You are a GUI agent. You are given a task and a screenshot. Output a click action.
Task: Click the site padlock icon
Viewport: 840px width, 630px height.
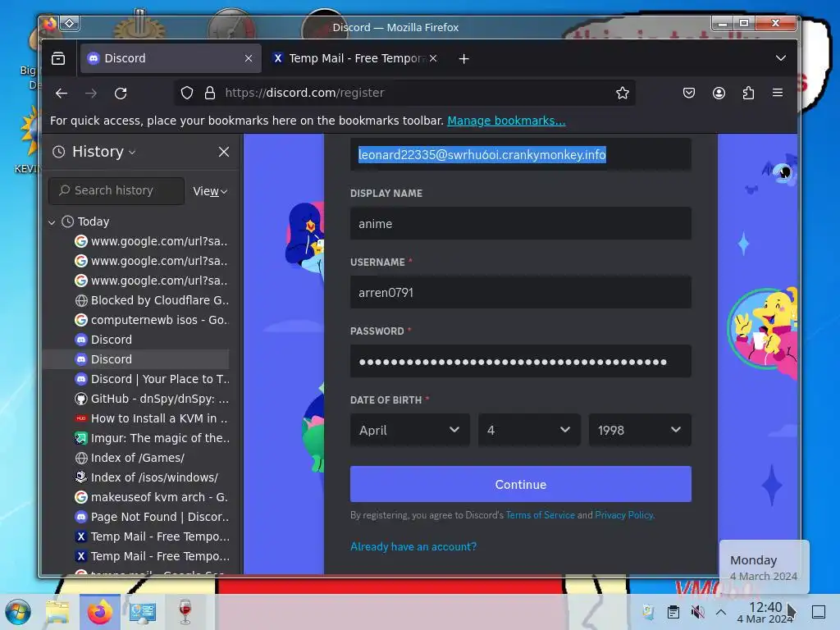[x=210, y=93]
